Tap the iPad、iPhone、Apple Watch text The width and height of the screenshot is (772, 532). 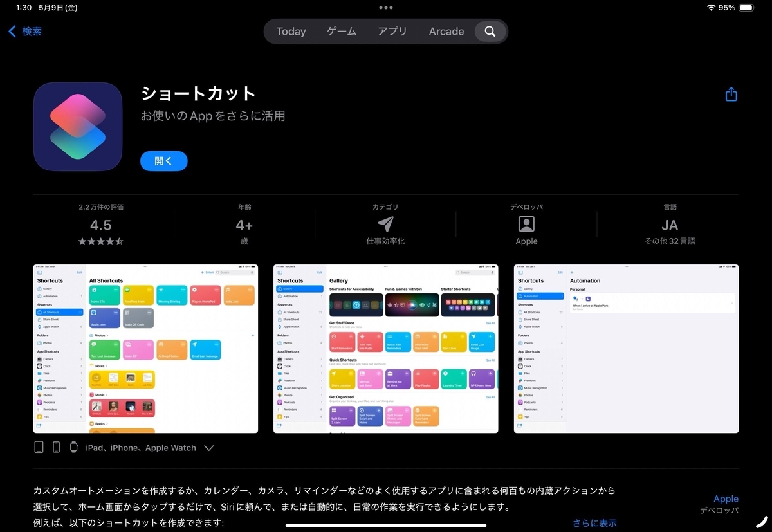pos(141,448)
